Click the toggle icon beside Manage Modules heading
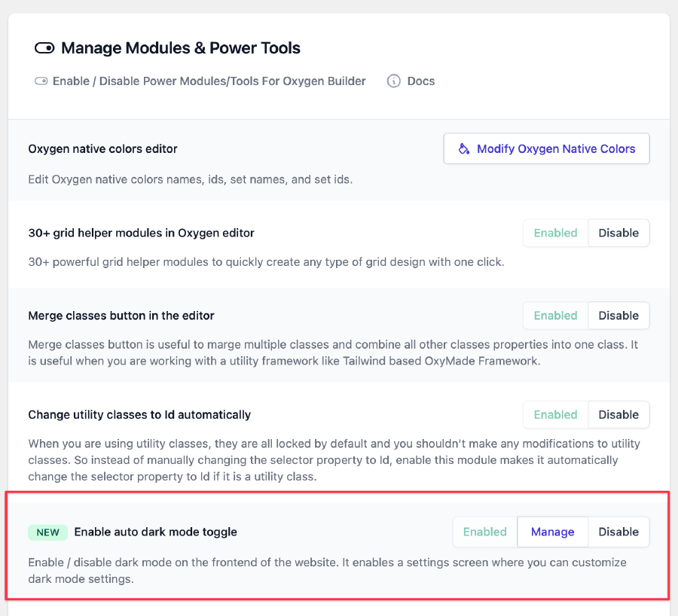This screenshot has height=616, width=678. point(44,48)
